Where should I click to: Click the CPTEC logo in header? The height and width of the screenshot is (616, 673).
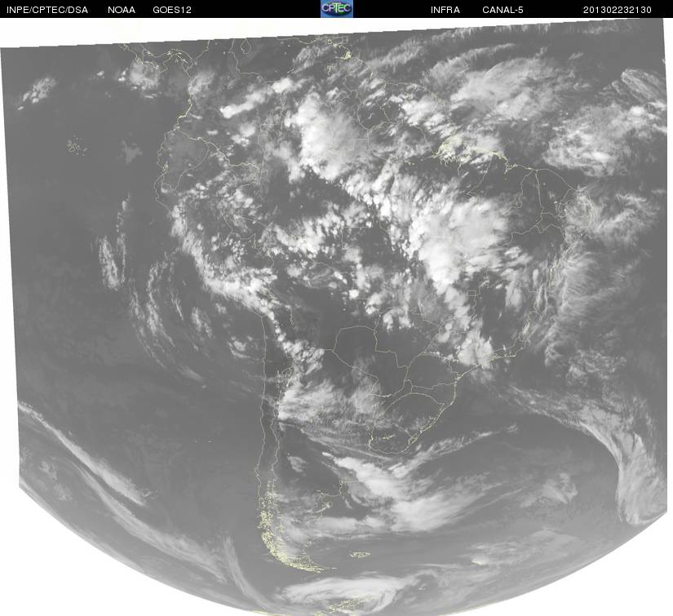[x=337, y=9]
